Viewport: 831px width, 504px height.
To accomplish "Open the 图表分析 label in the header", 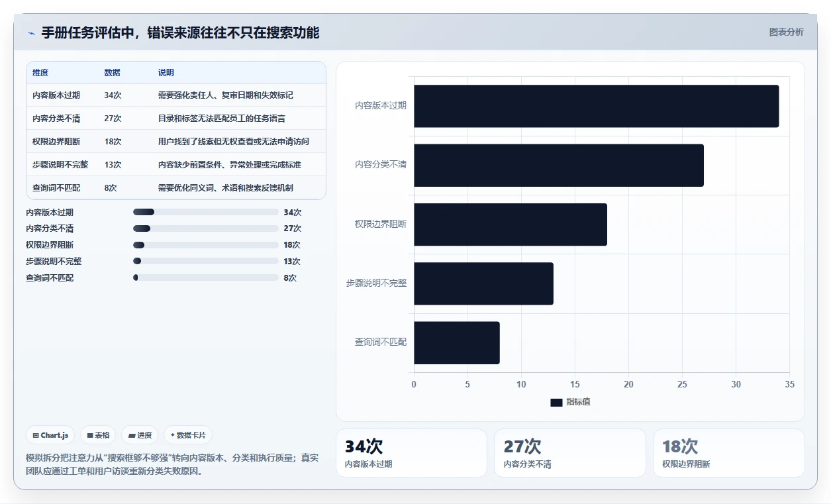I will coord(786,32).
